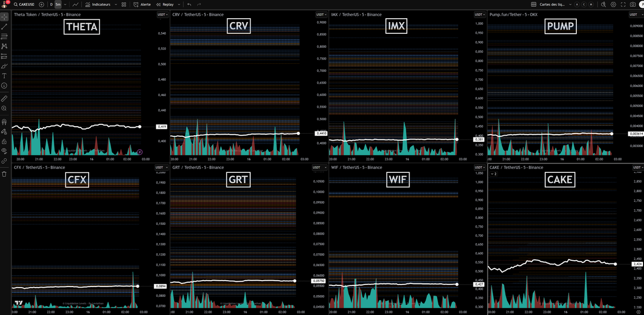Expand the layout name dropdown chevron
The height and width of the screenshot is (315, 644).
tap(571, 4)
